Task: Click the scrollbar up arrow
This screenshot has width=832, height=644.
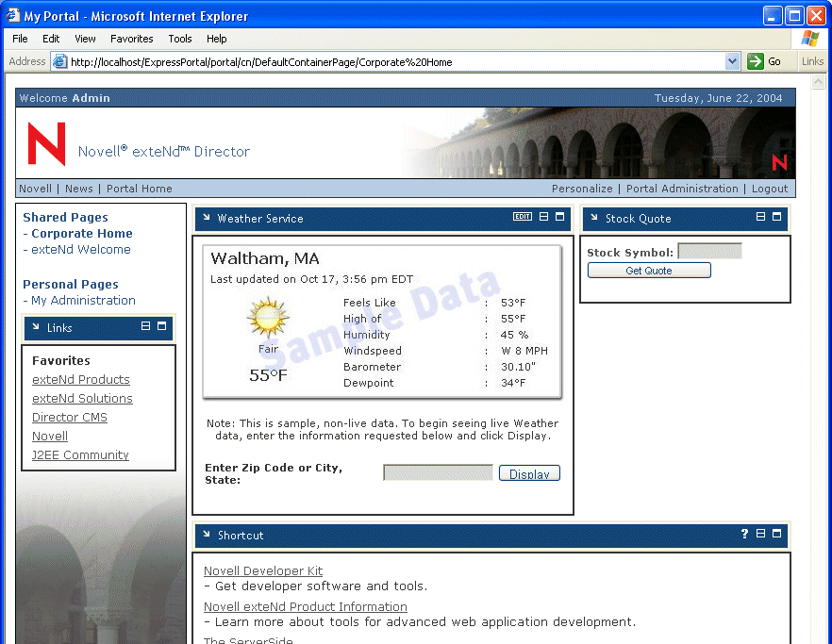Action: click(x=818, y=82)
